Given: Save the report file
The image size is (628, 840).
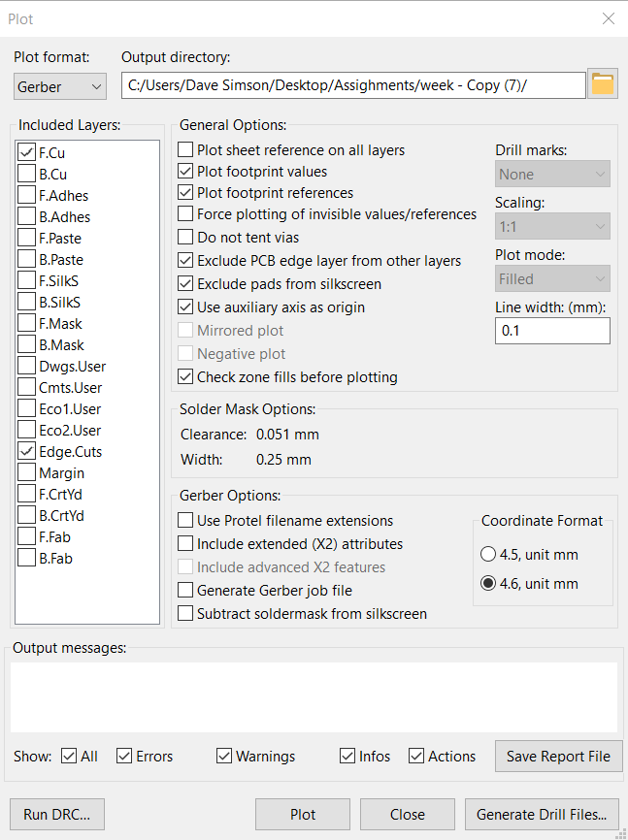Looking at the screenshot, I should point(558,757).
